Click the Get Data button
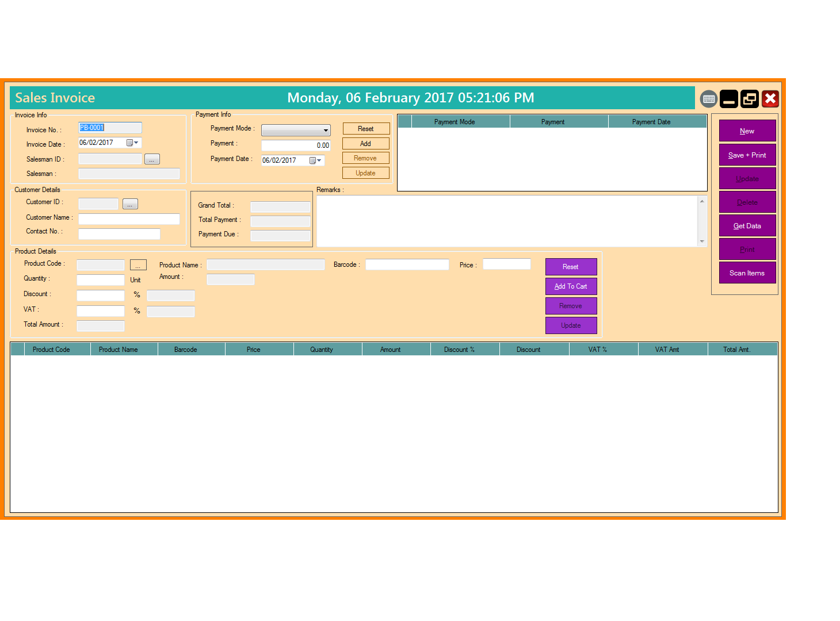 click(x=747, y=225)
